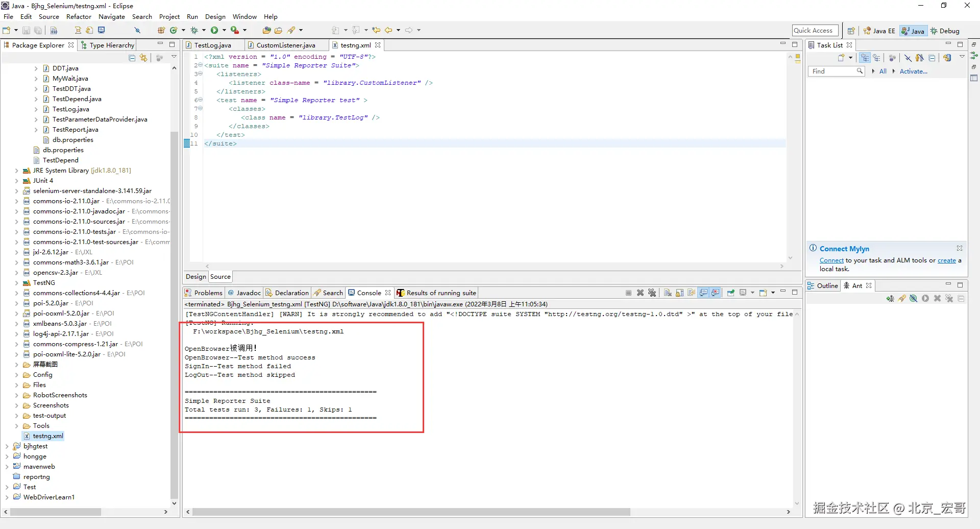Click the Open Perspective icon
The height and width of the screenshot is (529, 980).
pos(851,31)
